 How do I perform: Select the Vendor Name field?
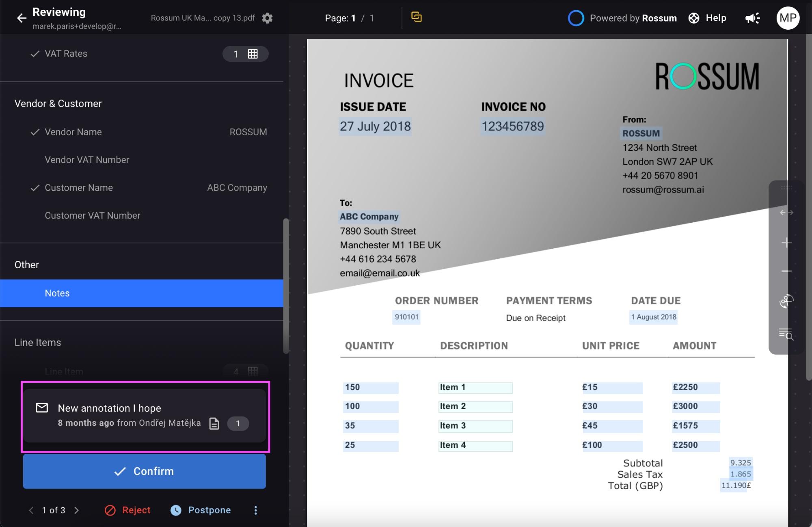[x=142, y=132]
